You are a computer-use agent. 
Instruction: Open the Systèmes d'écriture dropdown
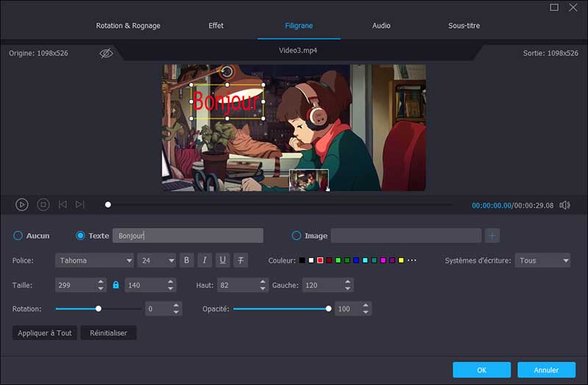[542, 260]
